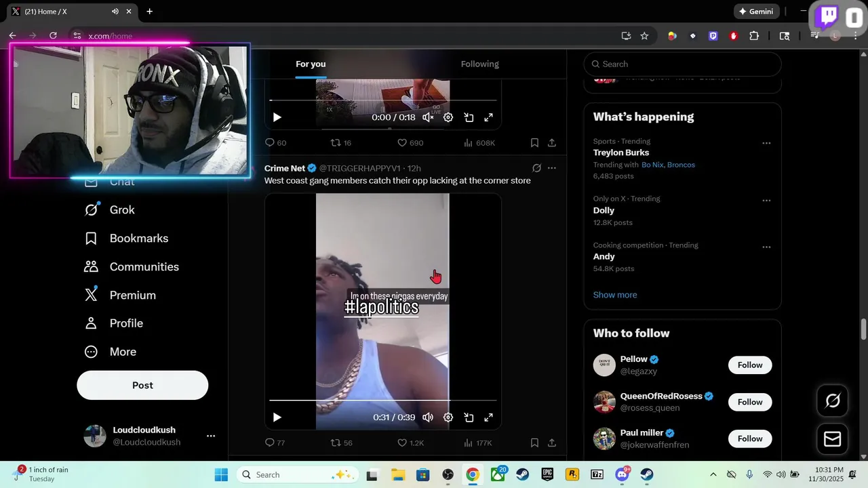View analytics showing 177K views
This screenshot has width=868, height=488.
tap(478, 443)
